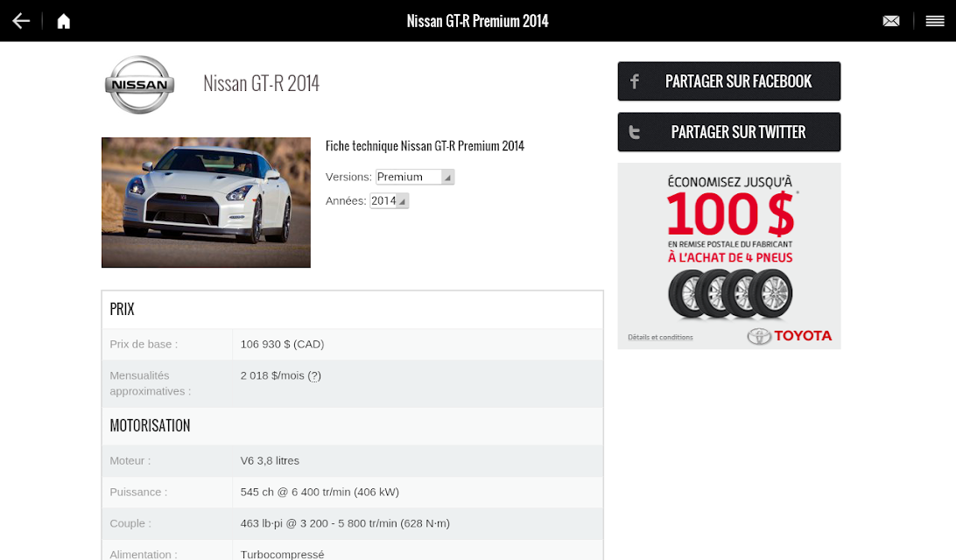The height and width of the screenshot is (560, 956).
Task: Click the Moteur label
Action: 130,460
